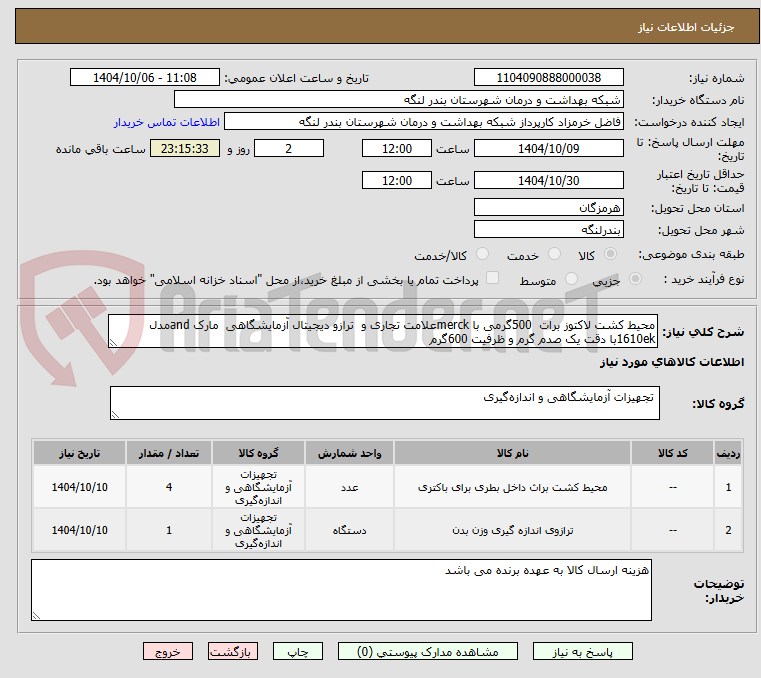Click the remaining time 23:15:33 field
The width and height of the screenshot is (761, 678).
184,149
